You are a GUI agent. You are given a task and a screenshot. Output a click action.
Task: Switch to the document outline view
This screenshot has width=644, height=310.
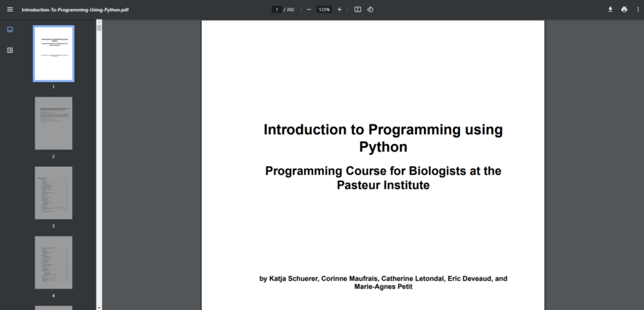10,50
